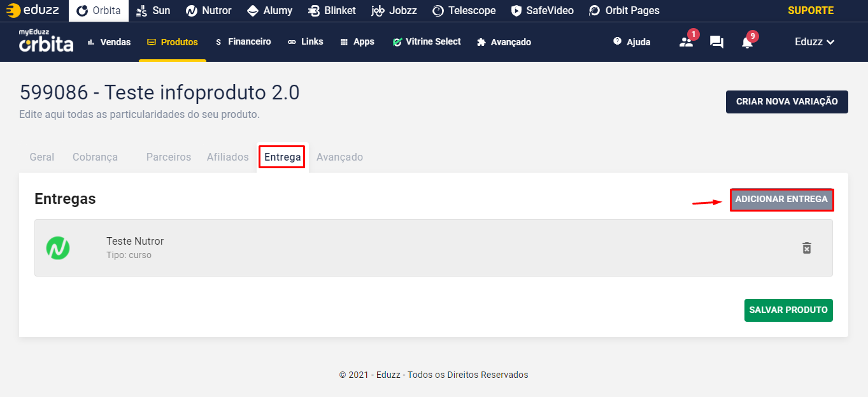
Task: Click the myEduzz Orbita logo
Action: [x=46, y=41]
